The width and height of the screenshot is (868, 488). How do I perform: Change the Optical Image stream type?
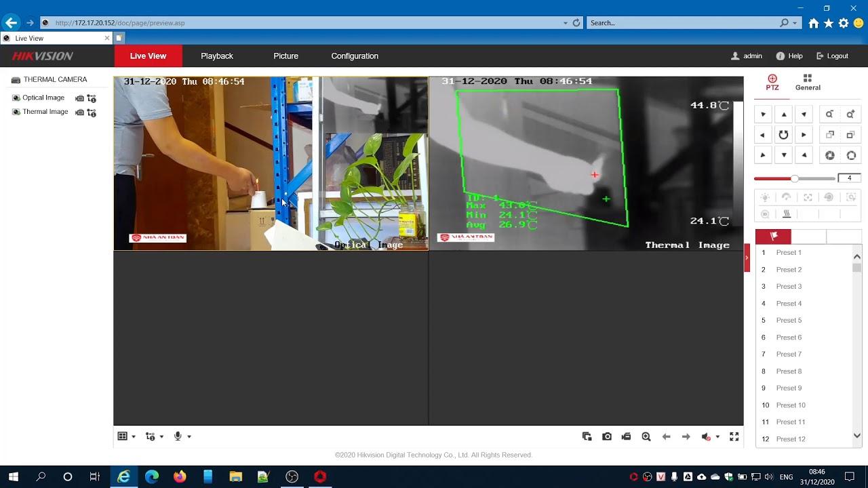(92, 98)
